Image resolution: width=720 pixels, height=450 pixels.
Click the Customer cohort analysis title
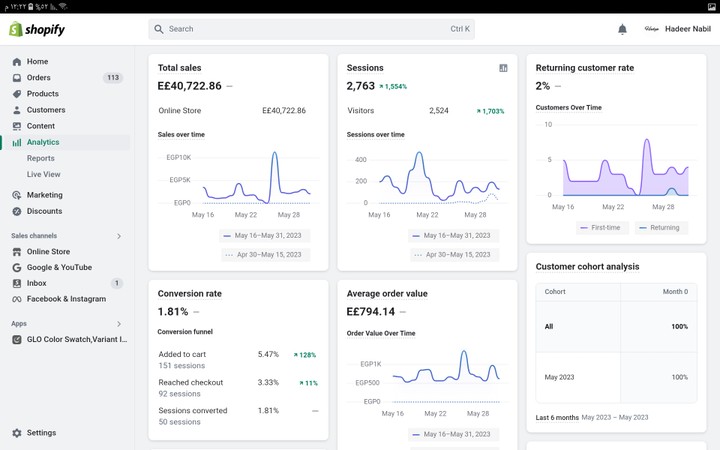(587, 266)
